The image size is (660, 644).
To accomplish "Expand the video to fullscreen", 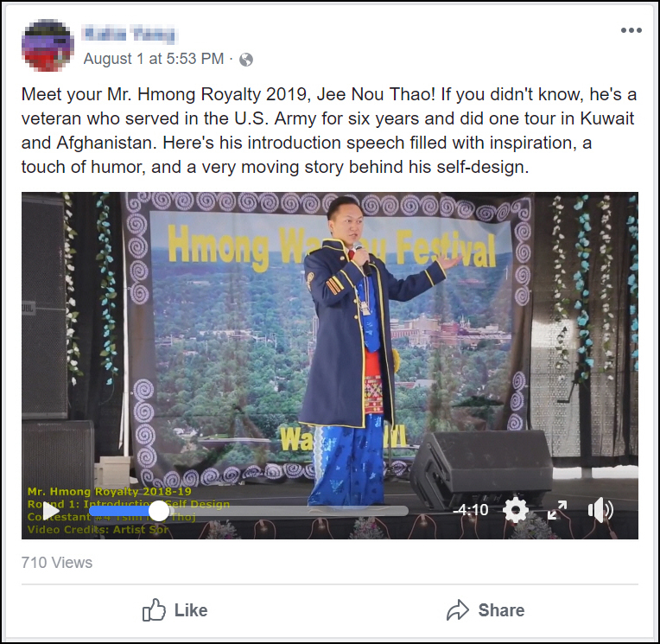I will [x=557, y=510].
